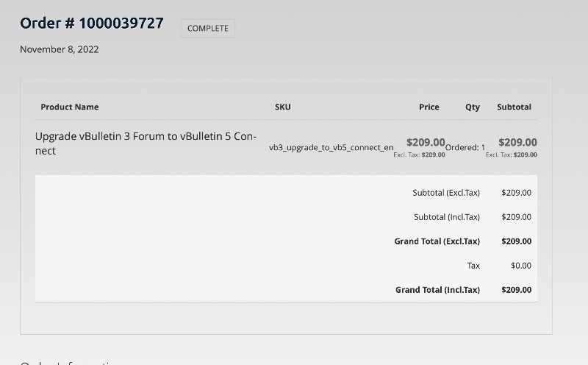This screenshot has width=588, height=365.
Task: Click the Tax label in totals
Action: tap(473, 266)
